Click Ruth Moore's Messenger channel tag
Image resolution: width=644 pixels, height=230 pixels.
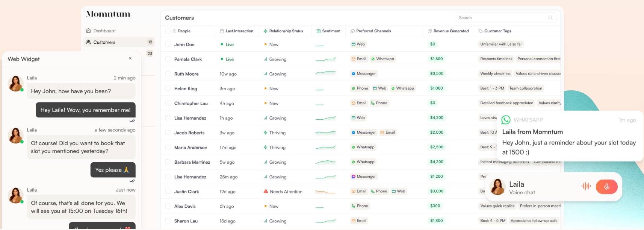tap(363, 73)
